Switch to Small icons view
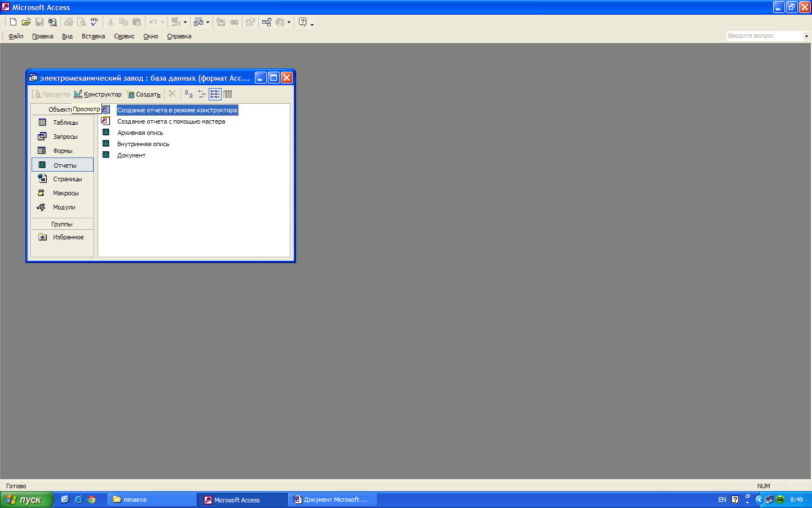Image resolution: width=812 pixels, height=508 pixels. (x=202, y=94)
